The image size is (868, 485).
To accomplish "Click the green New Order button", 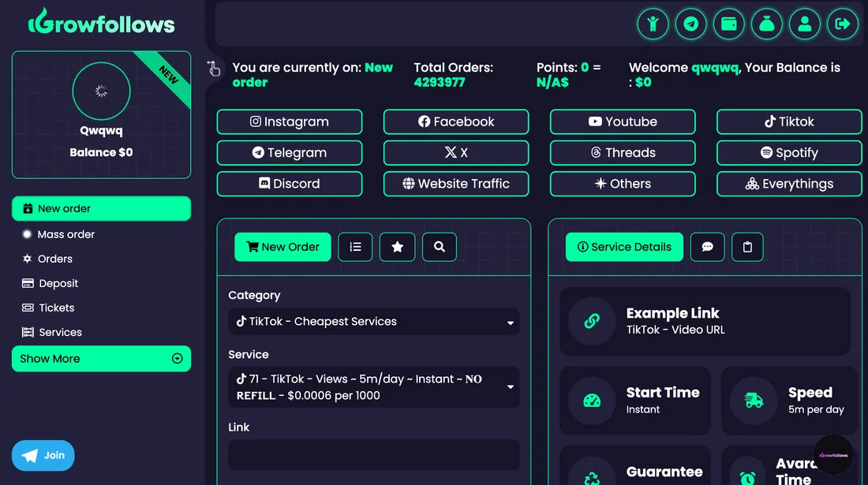I will 282,247.
